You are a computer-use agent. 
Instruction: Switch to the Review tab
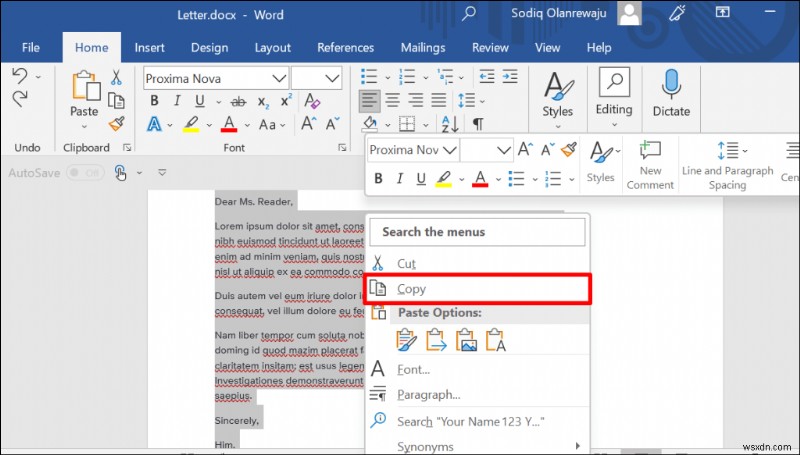(490, 48)
